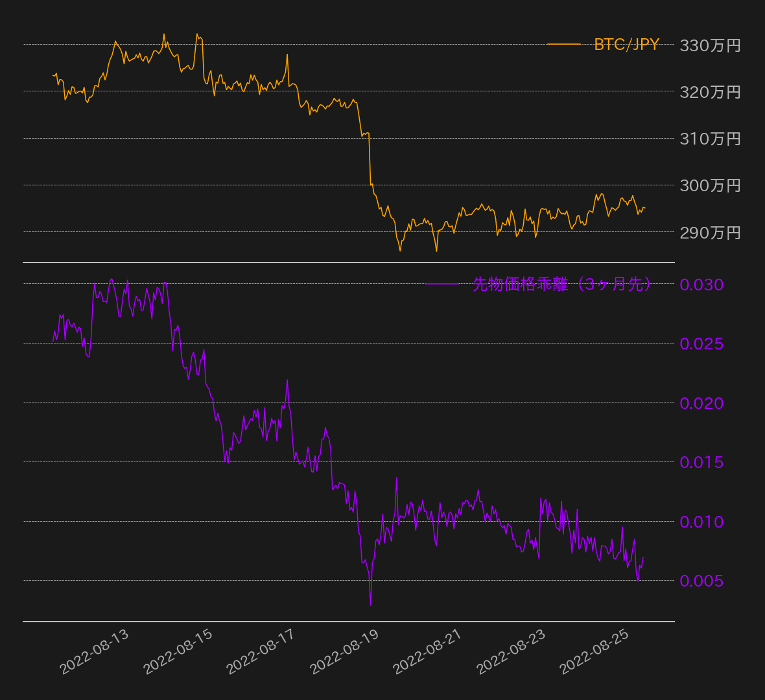Click the 2022-08-13 date label
This screenshot has width=765, height=700.
click(x=95, y=651)
